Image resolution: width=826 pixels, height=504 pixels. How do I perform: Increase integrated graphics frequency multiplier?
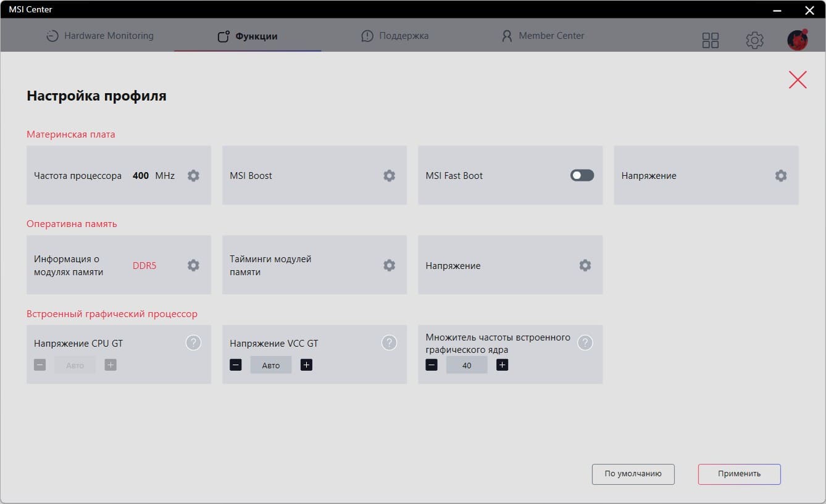click(502, 365)
